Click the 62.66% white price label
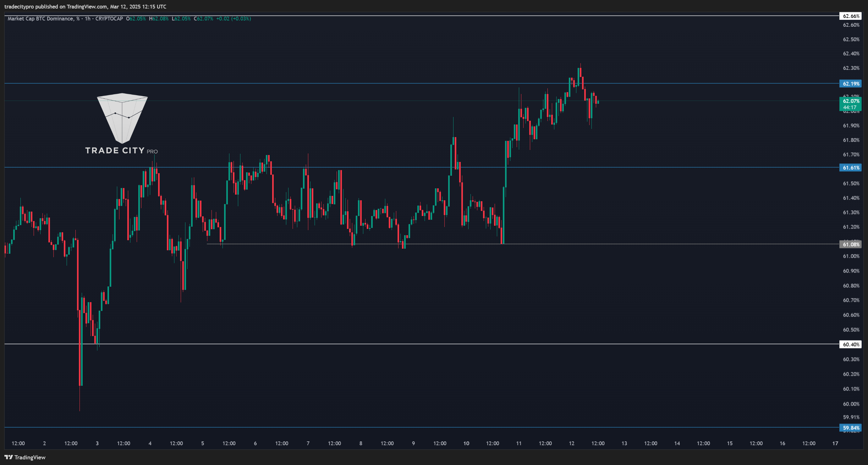This screenshot has width=868, height=465. (850, 16)
